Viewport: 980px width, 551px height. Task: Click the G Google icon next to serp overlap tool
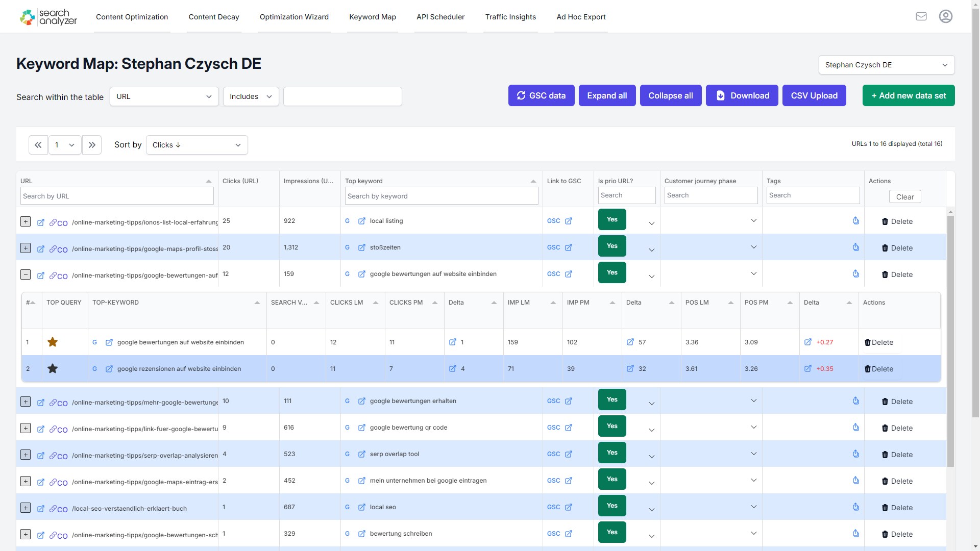348,454
